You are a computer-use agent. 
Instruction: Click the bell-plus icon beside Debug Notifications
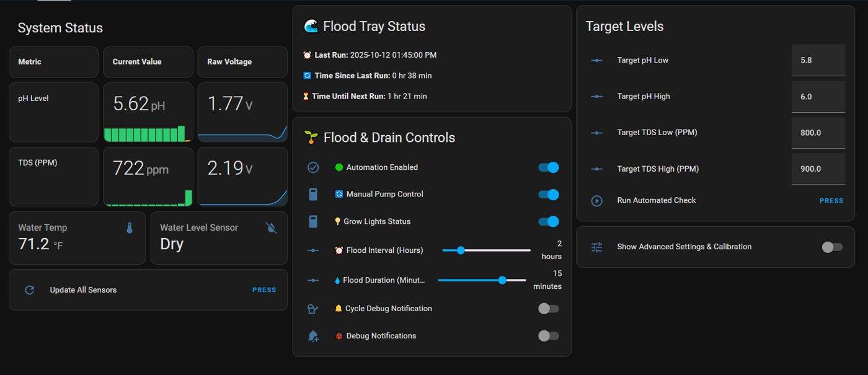pos(313,336)
